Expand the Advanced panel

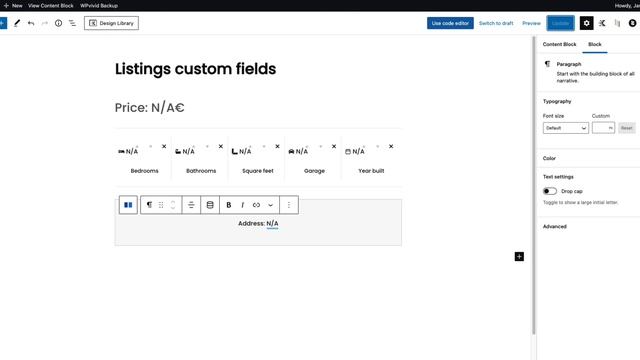tap(554, 227)
